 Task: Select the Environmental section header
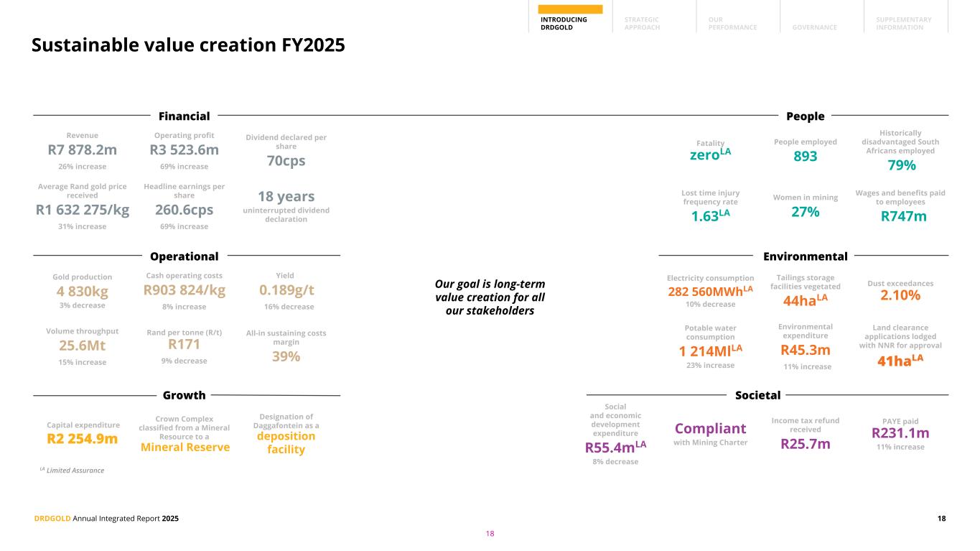click(x=805, y=256)
